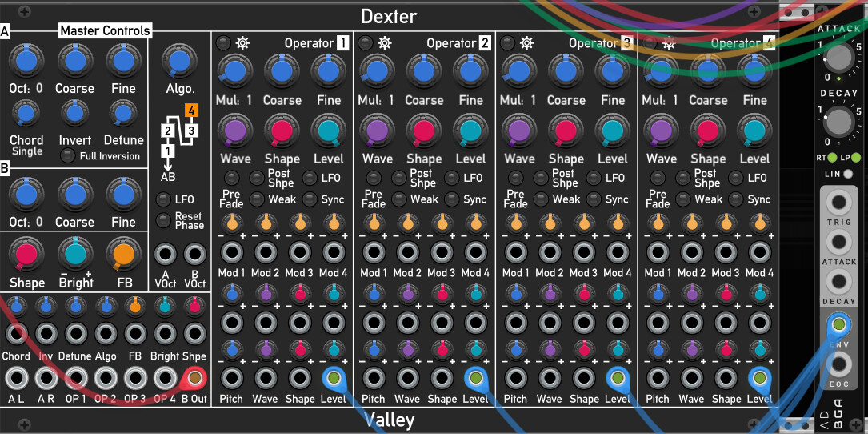Click the A R output jack
The height and width of the screenshot is (434, 868).
(x=46, y=378)
